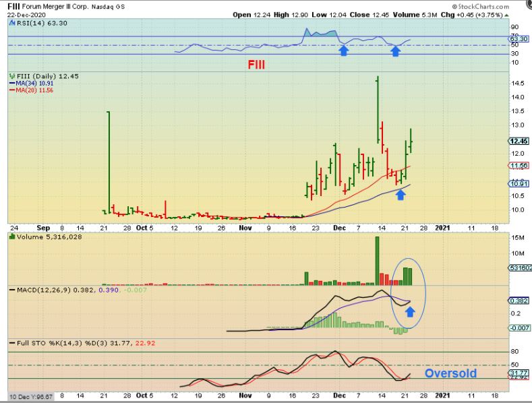532x403 pixels.
Task: Click the volume bars icon beside Volume
Action: pos(12,237)
